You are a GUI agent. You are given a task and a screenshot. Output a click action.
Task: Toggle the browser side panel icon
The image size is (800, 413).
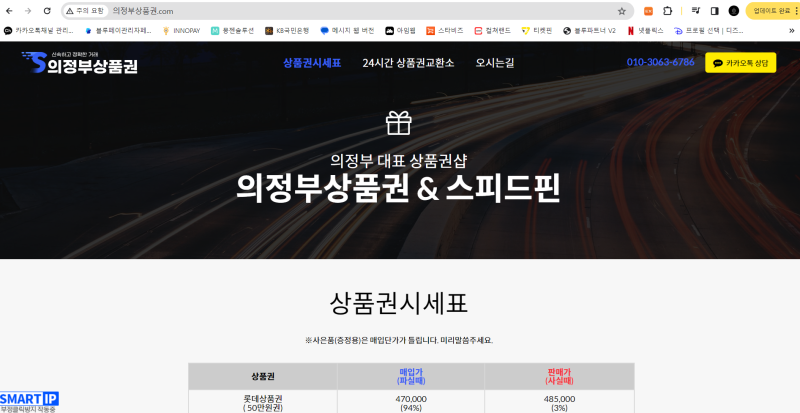(x=714, y=11)
